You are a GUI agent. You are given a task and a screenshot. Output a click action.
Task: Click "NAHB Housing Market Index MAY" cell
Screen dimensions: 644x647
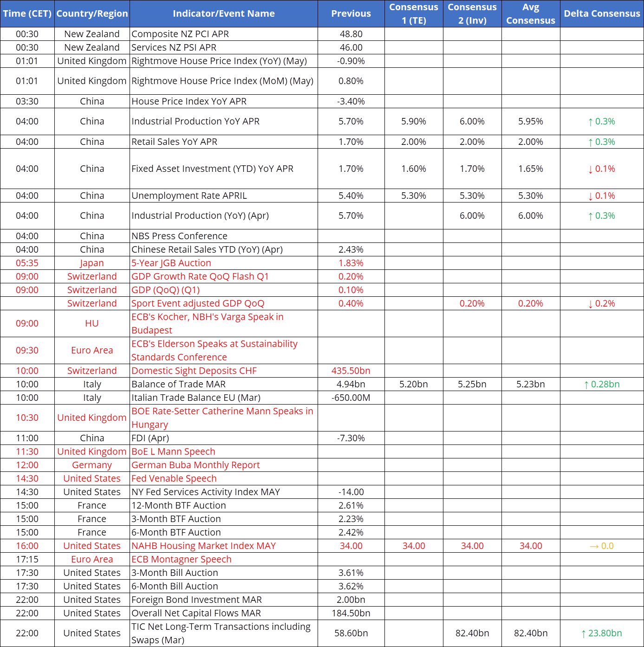(224, 546)
